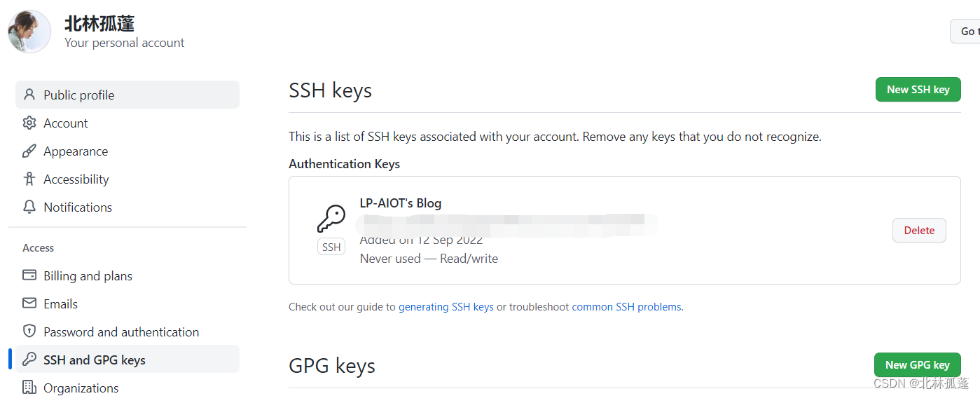Open the common SSH problems link
The width and height of the screenshot is (980, 396).
coord(627,306)
